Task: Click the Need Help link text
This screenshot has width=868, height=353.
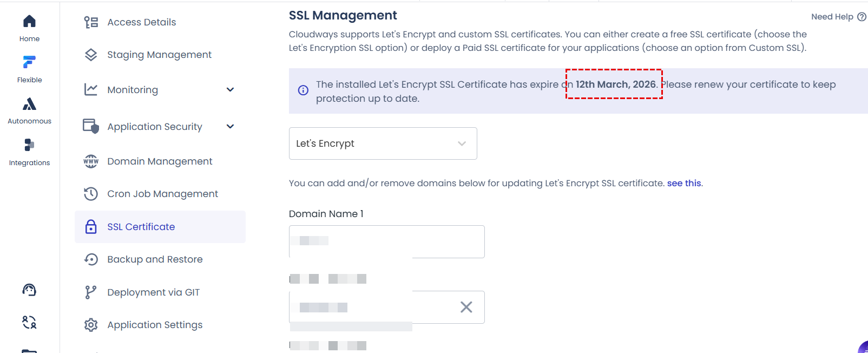Action: [x=832, y=17]
